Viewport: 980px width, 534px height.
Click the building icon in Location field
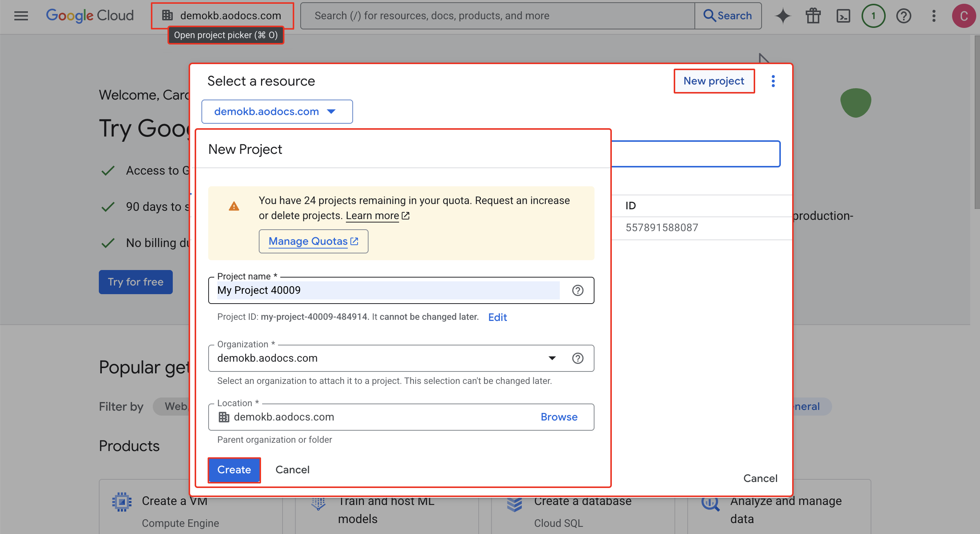pos(224,417)
